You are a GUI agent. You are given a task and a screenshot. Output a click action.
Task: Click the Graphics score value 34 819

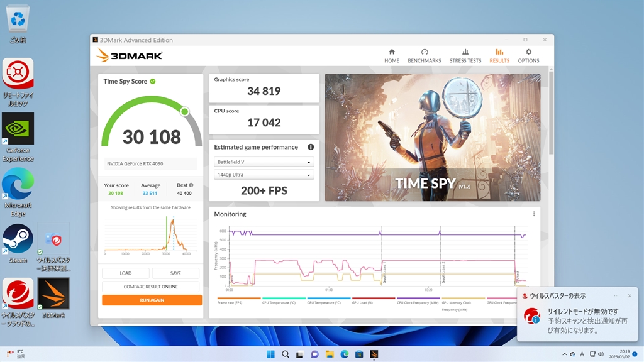264,91
